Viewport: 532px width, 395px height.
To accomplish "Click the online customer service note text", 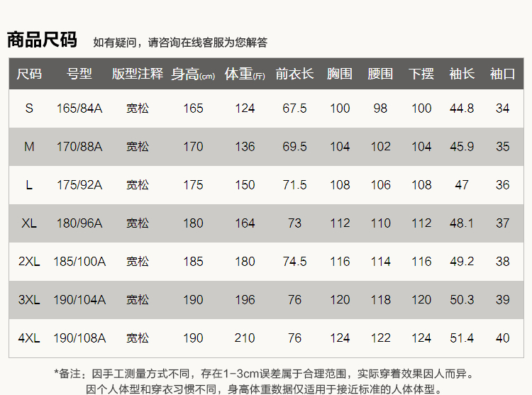I will point(180,43).
